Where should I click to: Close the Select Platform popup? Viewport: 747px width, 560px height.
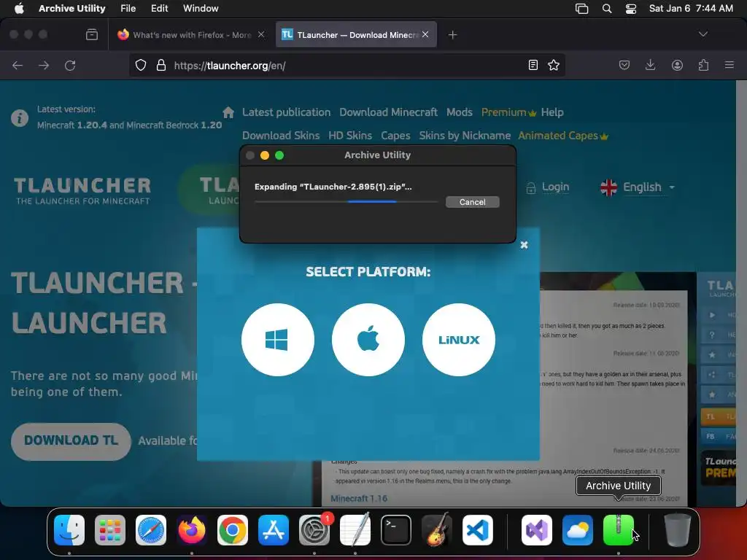(524, 245)
